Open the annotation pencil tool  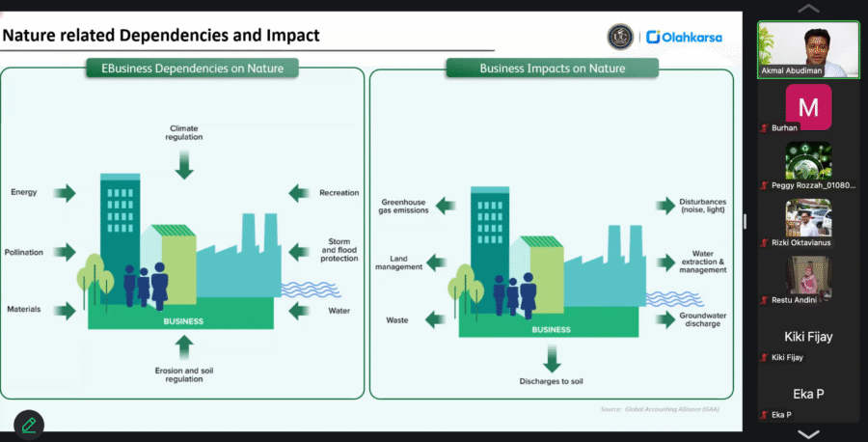click(29, 424)
